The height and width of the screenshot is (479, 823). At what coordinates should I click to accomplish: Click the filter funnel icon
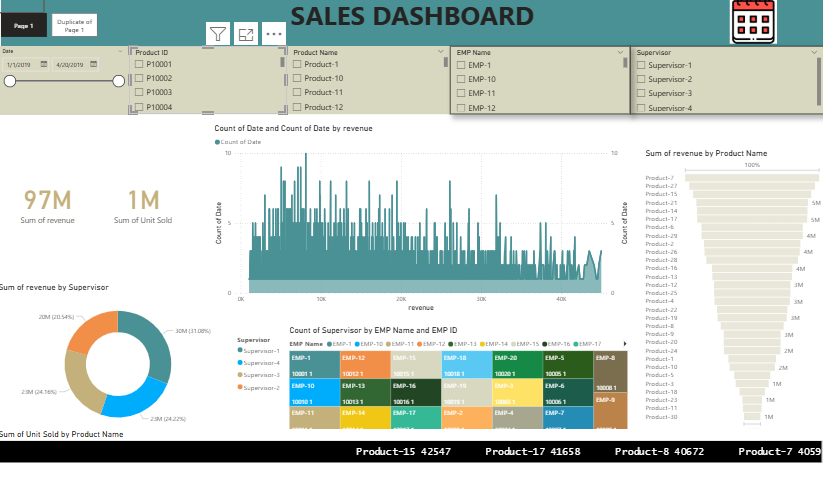coord(218,34)
